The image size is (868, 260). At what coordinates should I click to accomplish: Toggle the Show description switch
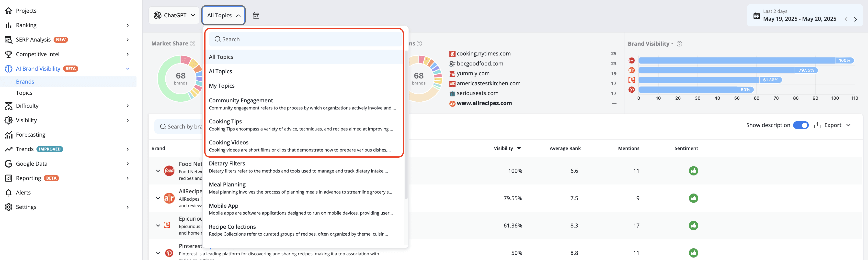pyautogui.click(x=801, y=125)
